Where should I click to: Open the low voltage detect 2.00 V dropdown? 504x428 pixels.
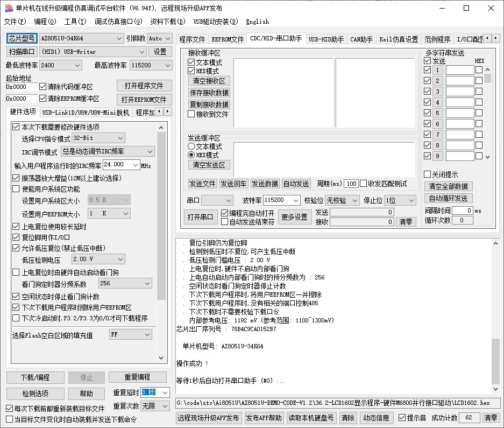point(98,259)
